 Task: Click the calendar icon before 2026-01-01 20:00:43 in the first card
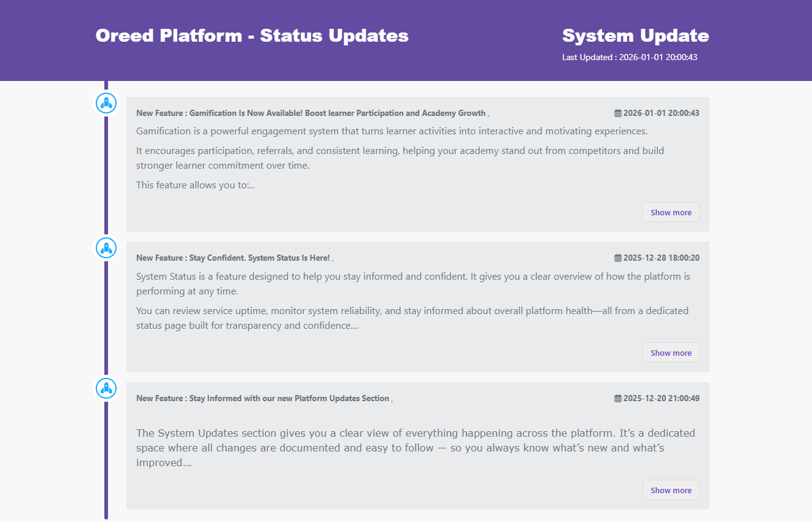617,113
